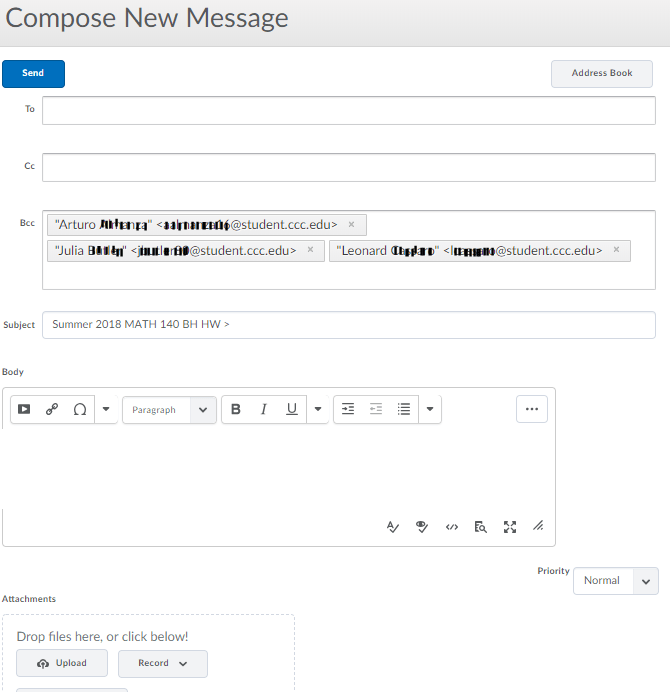Remove the Julia recipient from Bcc
This screenshot has height=692, width=670.
310,250
